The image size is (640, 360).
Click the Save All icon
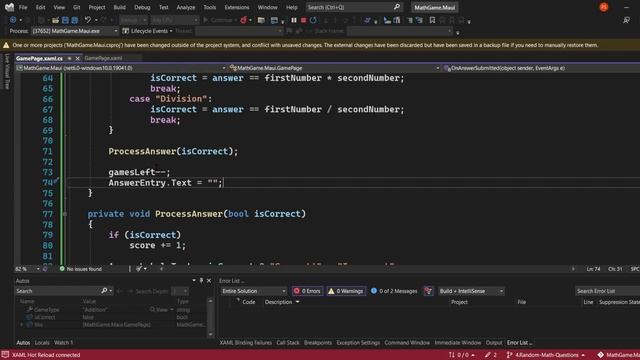pos(75,20)
